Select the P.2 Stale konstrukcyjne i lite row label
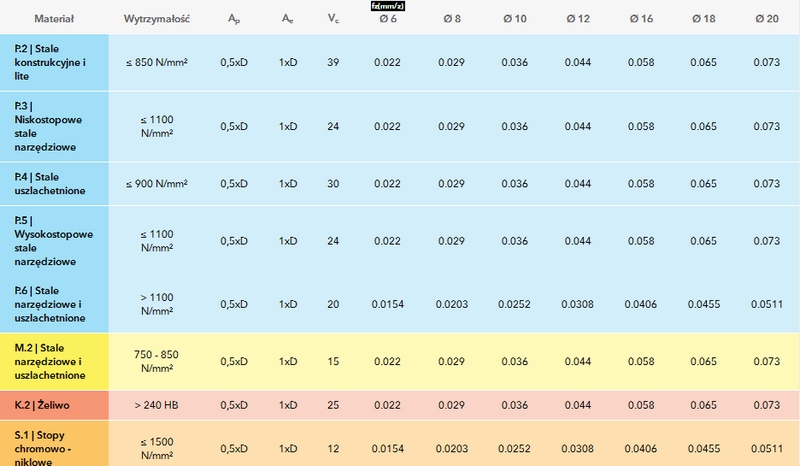 tap(54, 62)
